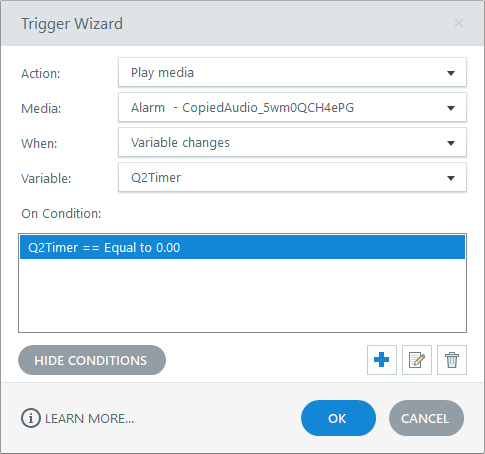The image size is (485, 454).
Task: Open the When dropdown showing Variable changes
Action: 292,142
